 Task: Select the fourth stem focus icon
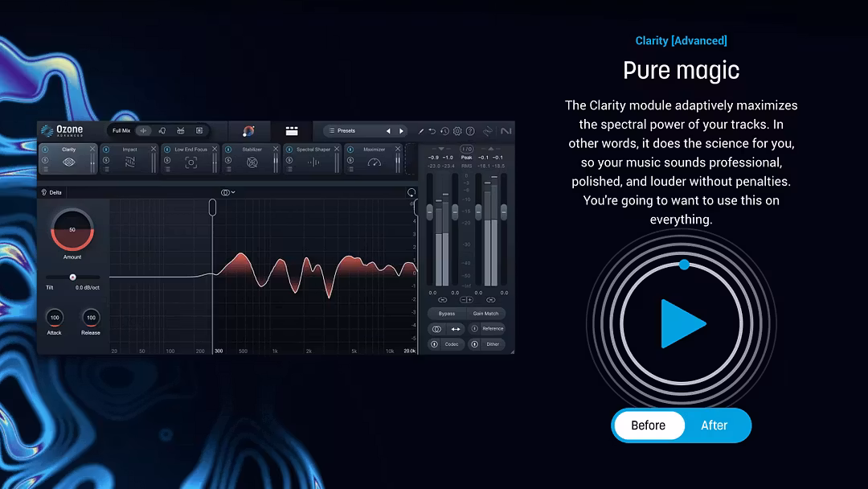[x=199, y=131]
